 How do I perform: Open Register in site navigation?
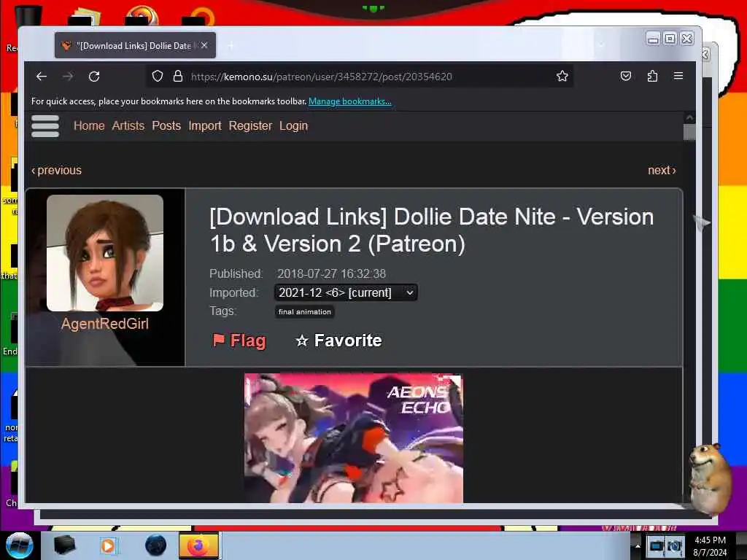tap(250, 125)
